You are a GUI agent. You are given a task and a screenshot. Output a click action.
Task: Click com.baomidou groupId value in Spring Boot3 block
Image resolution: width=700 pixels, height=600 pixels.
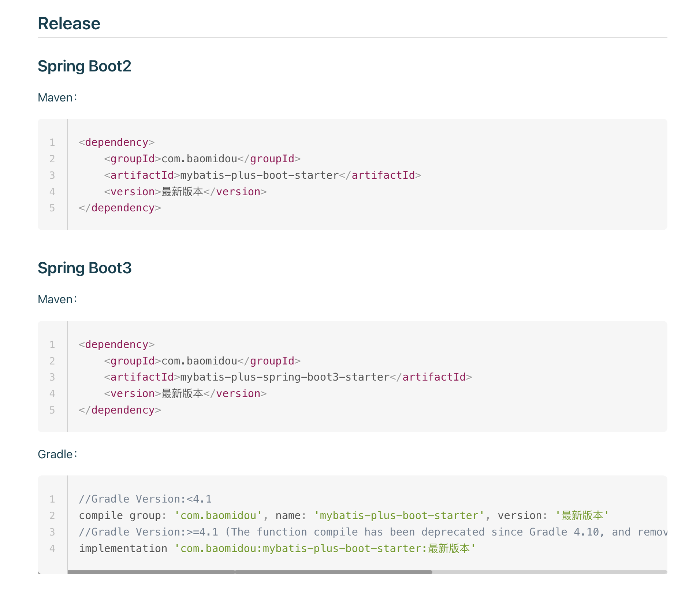click(199, 361)
